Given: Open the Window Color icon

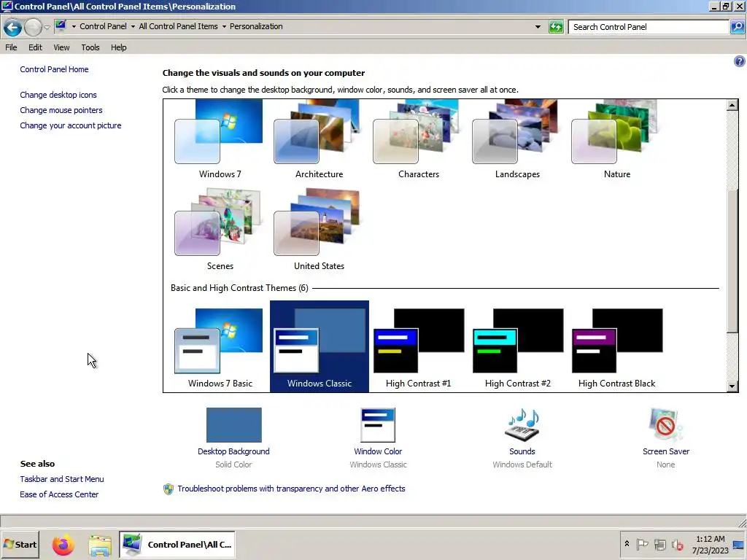Looking at the screenshot, I should pyautogui.click(x=378, y=425).
